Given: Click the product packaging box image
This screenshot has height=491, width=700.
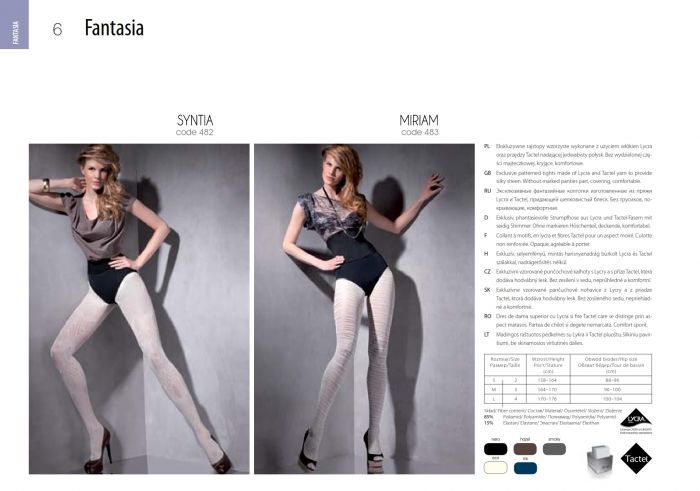Looking at the screenshot, I should tap(600, 460).
